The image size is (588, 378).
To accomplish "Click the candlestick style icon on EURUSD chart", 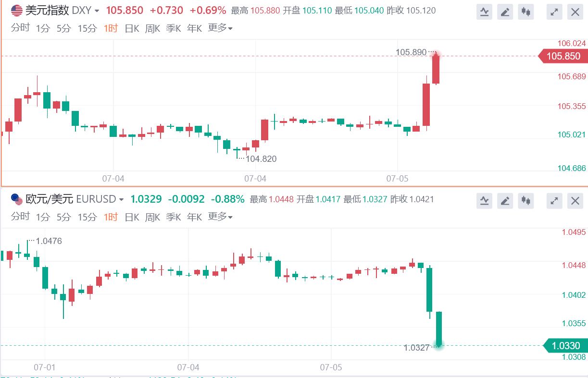I will coord(526,200).
